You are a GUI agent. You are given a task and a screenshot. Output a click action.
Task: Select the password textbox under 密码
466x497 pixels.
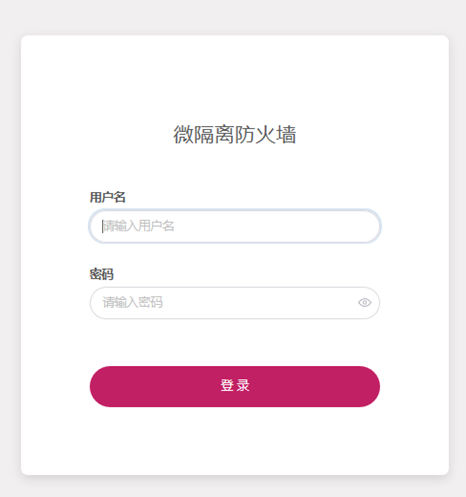[235, 303]
